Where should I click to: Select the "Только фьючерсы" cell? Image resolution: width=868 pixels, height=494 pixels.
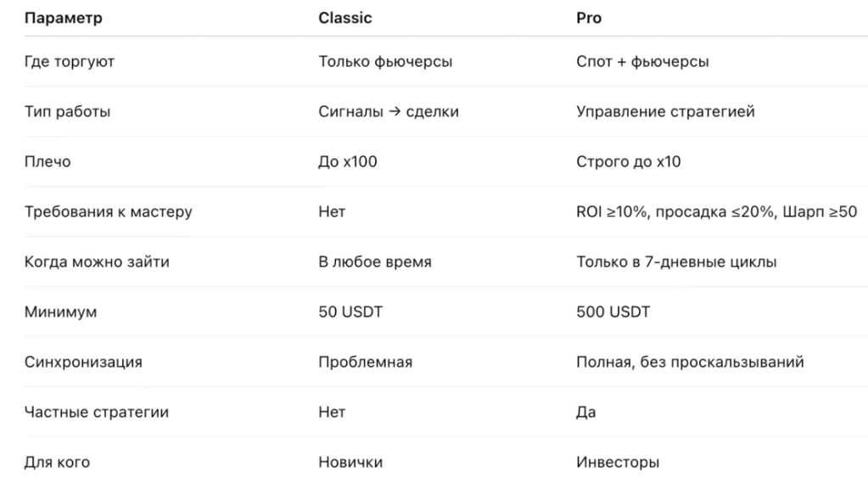click(x=385, y=61)
